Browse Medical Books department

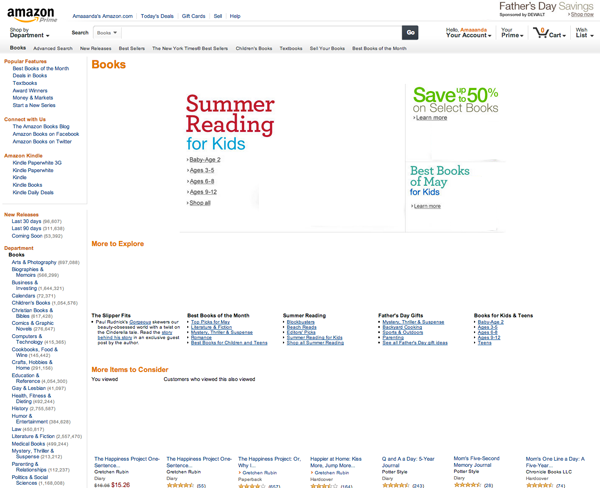(28, 444)
